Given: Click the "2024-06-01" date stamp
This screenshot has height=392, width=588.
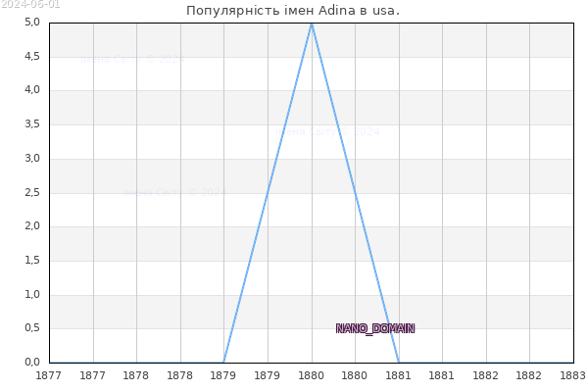Looking at the screenshot, I should click(30, 4).
